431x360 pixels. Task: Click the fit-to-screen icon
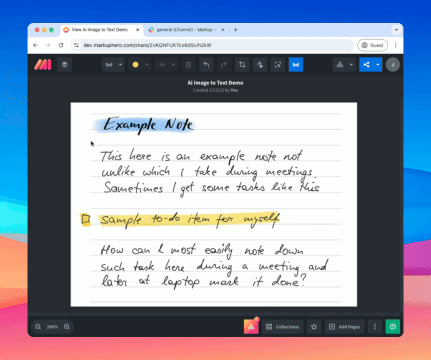(x=278, y=65)
